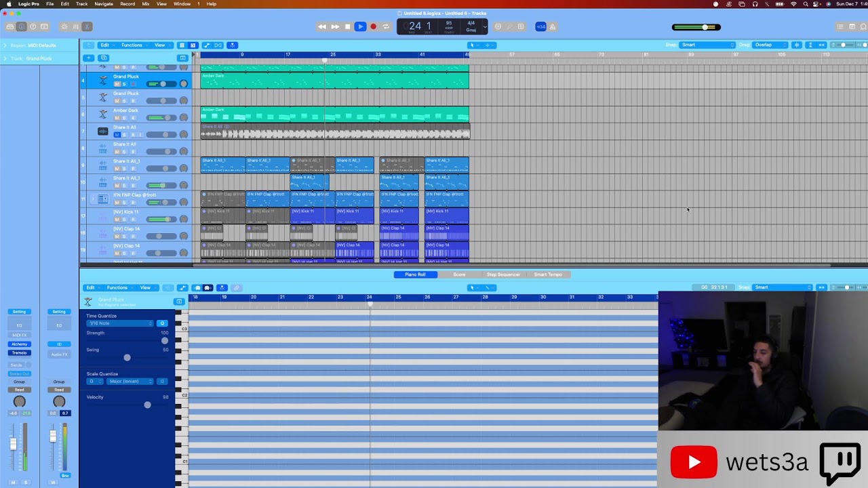Toggle the Editors scissors button

(x=87, y=27)
